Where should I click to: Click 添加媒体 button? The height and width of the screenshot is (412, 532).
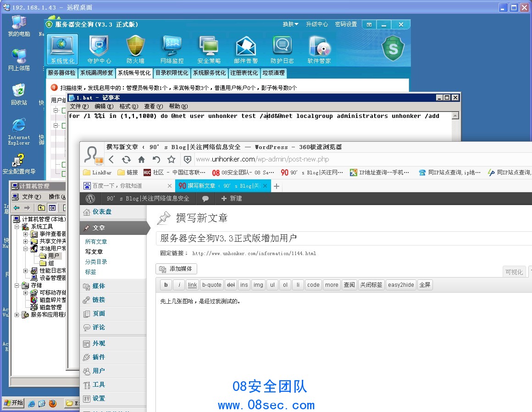tap(177, 269)
